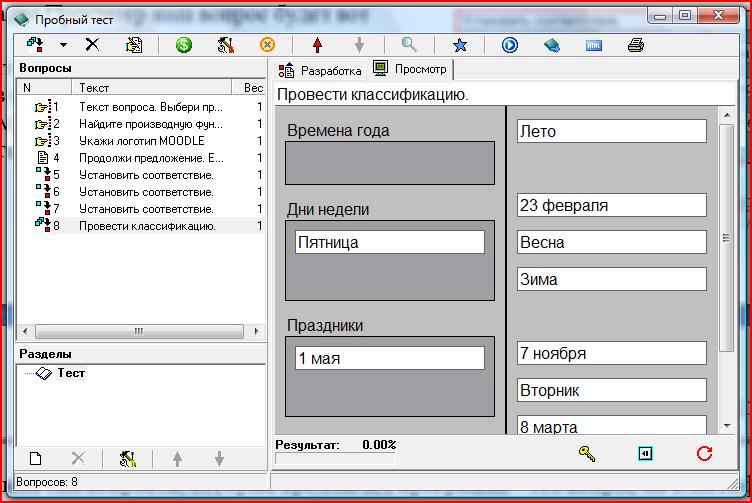Click the blue framed back icon
Screen dimensions: 752x503
pos(645,453)
